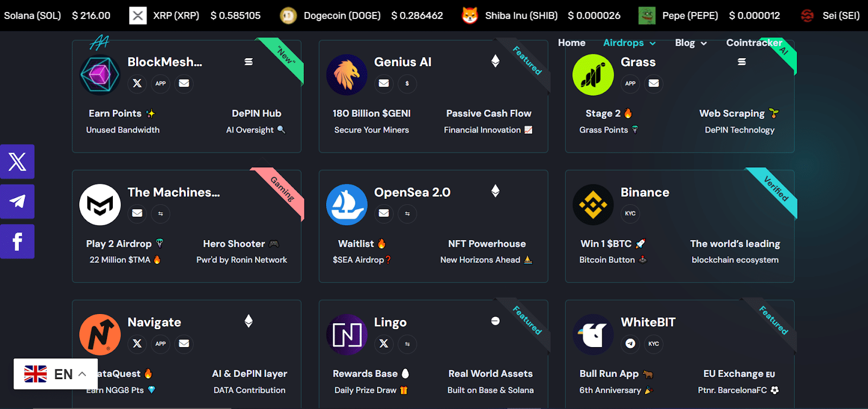Open the BlockMesh airdrop title

click(165, 62)
